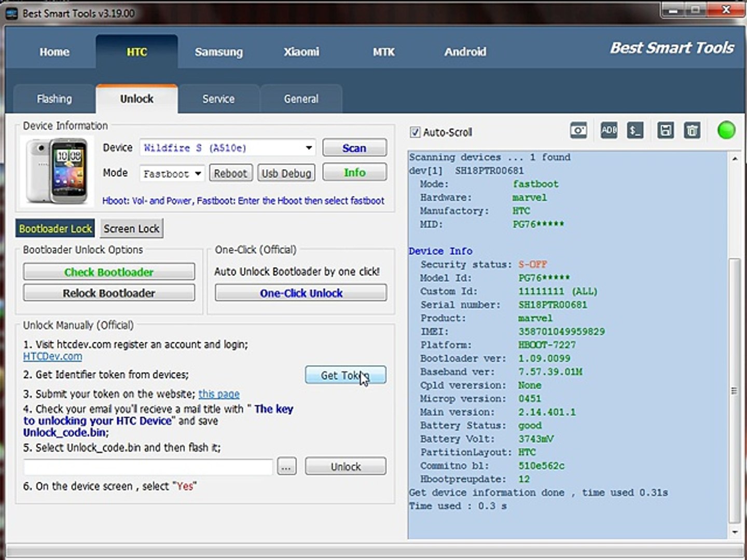Image resolution: width=747 pixels, height=560 pixels.
Task: Open the HTCDev.com link
Action: (x=52, y=357)
